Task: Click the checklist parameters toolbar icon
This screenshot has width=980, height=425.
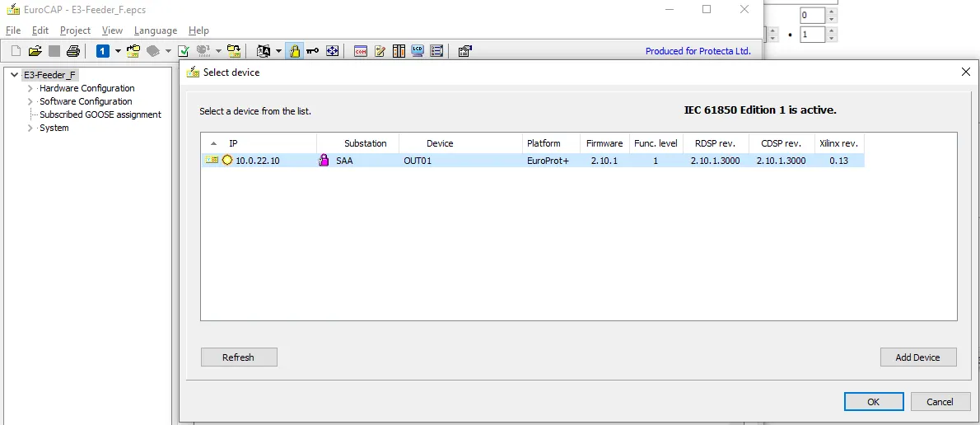Action: [x=436, y=51]
